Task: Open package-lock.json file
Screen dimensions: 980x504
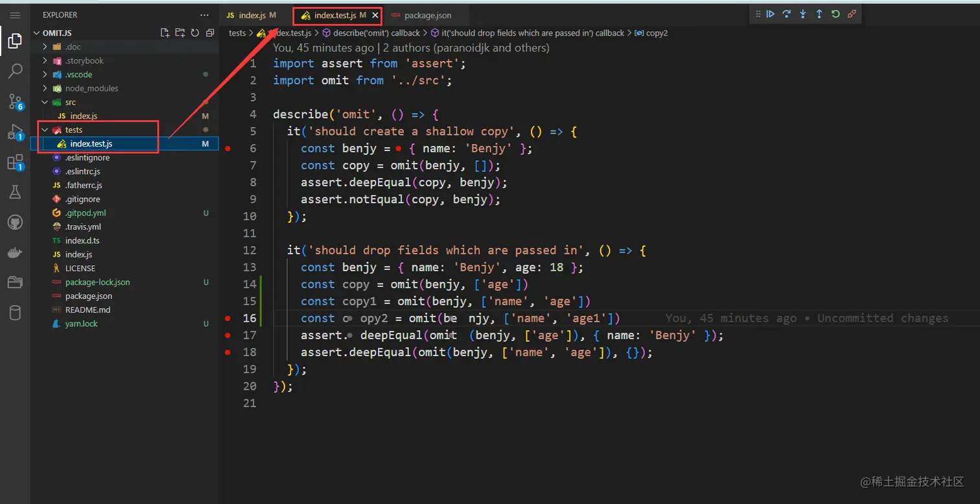Action: click(x=125, y=282)
